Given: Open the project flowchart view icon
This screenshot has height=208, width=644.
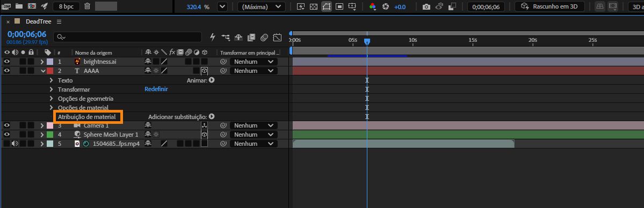Looking at the screenshot, I should [x=6, y=6].
